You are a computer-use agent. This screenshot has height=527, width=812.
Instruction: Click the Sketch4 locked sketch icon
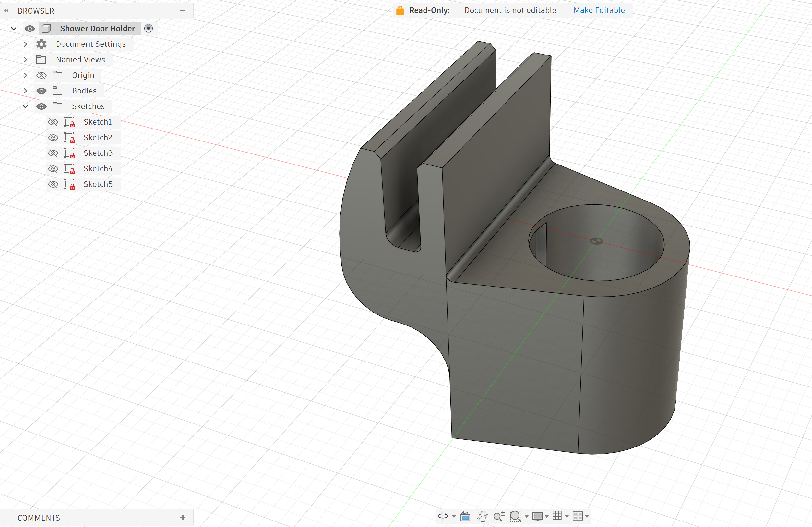[70, 169]
